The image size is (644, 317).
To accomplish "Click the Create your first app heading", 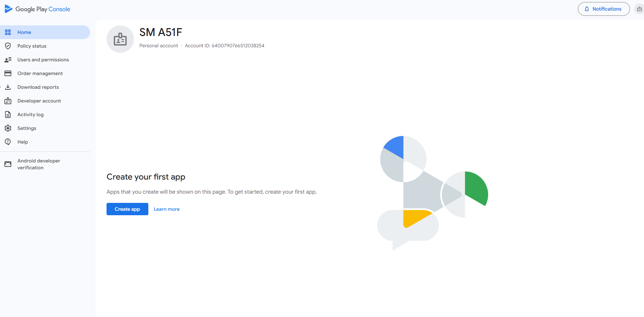I will tap(146, 177).
